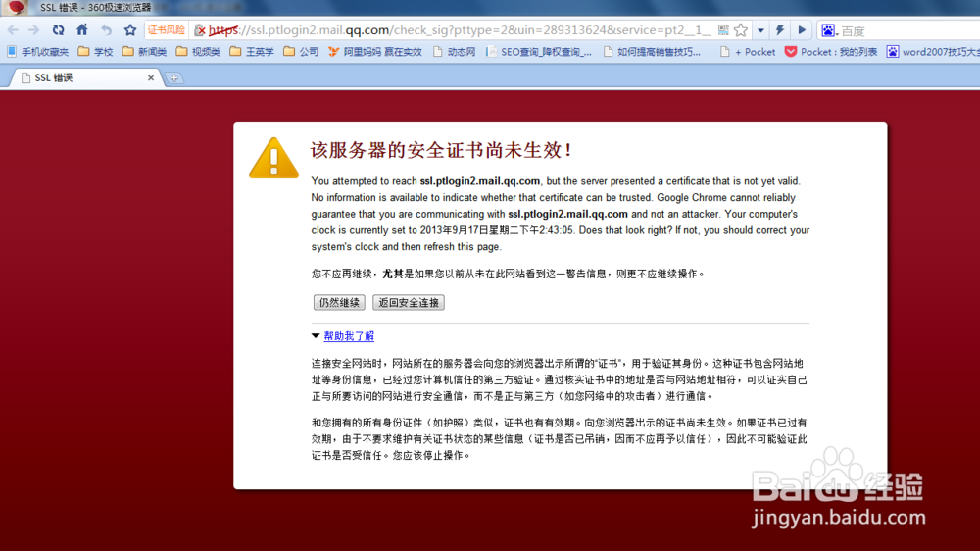The image size is (980, 551).
Task: Open the 手机收藏夹 bookmark
Action: pos(37,52)
